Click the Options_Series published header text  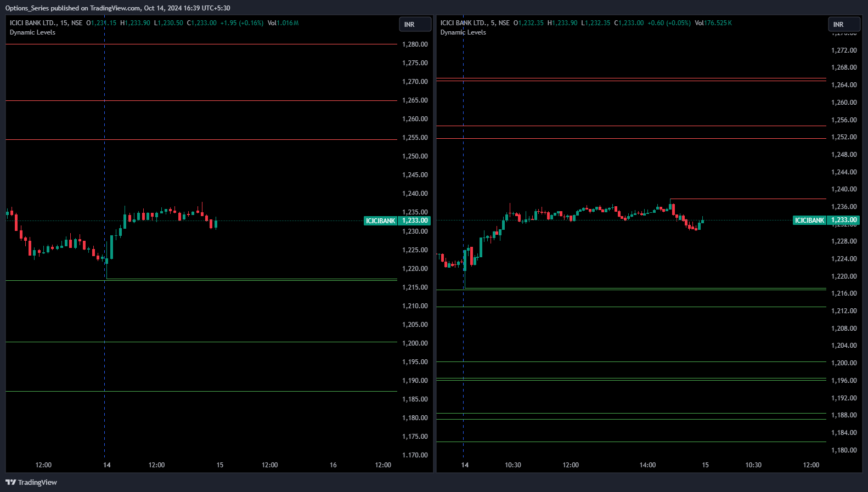[118, 8]
